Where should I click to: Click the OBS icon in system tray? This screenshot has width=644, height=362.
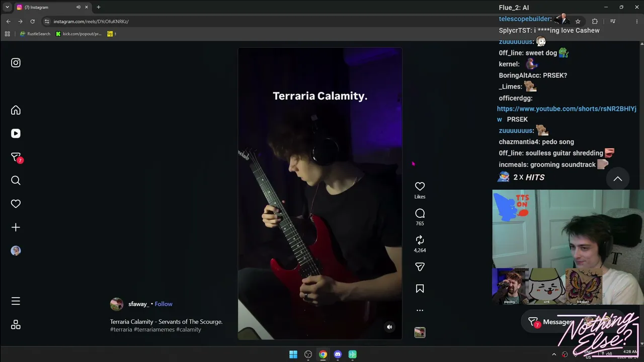tap(565, 354)
